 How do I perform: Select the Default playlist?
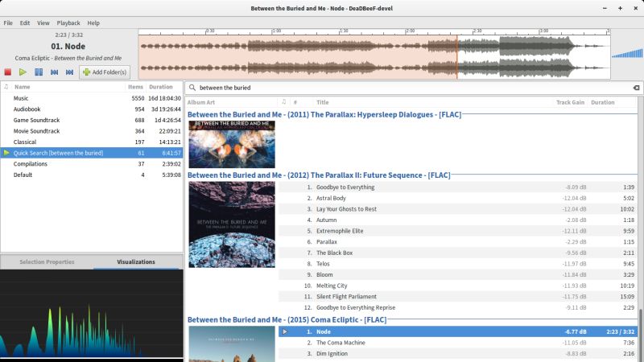click(x=92, y=175)
